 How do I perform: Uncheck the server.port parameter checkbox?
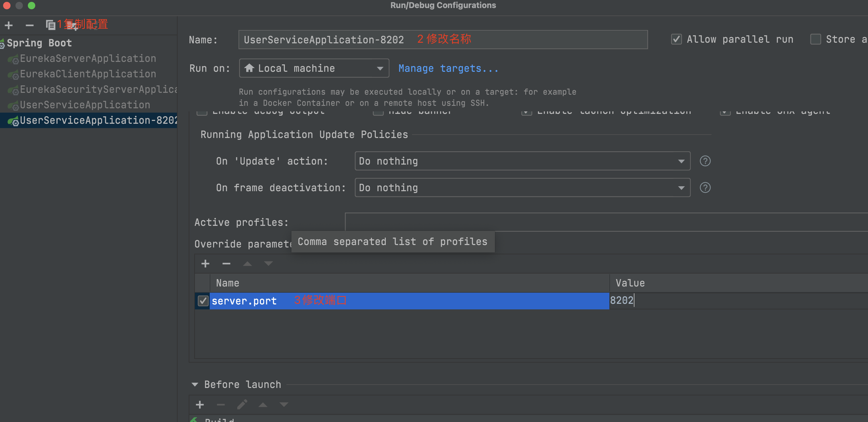click(x=203, y=301)
